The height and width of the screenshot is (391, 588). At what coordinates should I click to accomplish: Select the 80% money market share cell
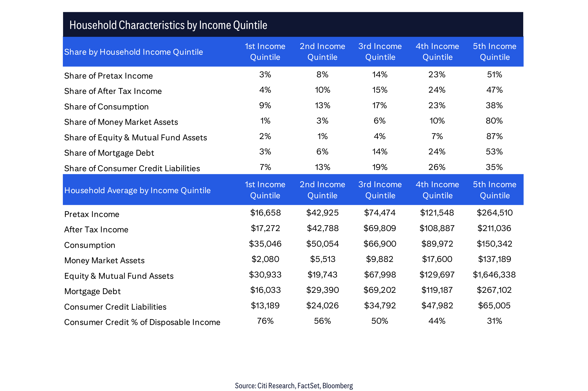pos(494,121)
